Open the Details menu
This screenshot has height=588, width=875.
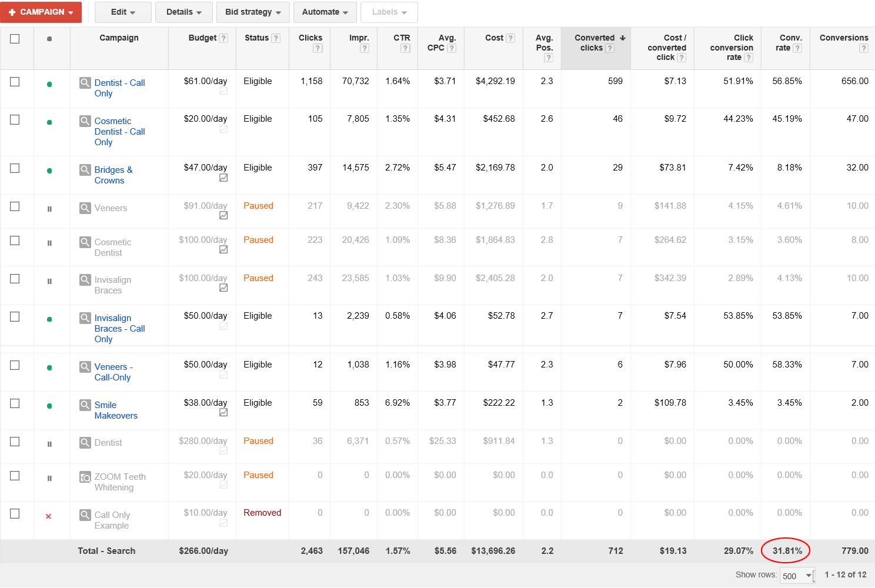click(183, 12)
